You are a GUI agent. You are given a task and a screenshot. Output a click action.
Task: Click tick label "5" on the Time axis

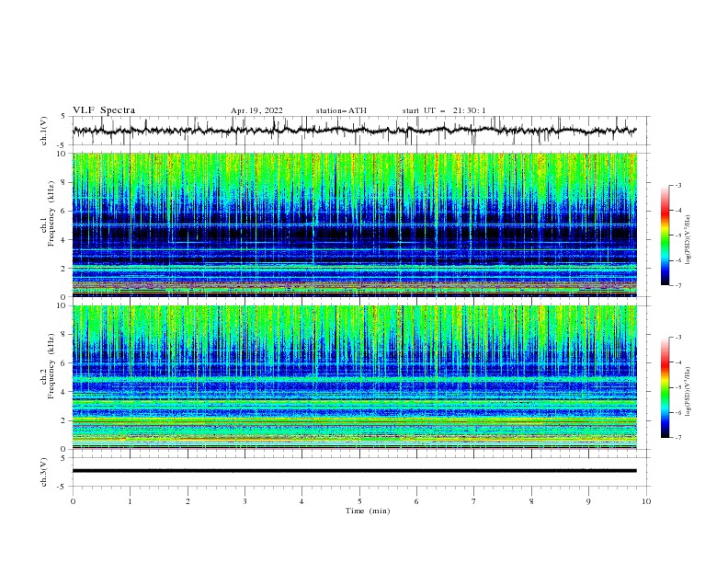coord(359,501)
